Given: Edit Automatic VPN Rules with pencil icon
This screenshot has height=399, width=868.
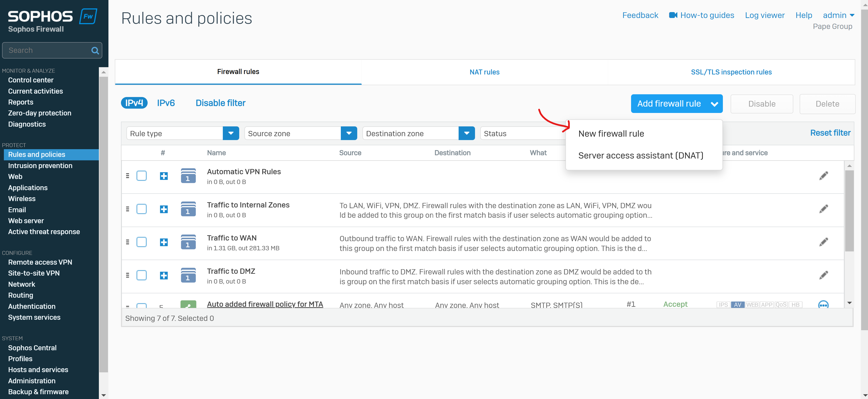Looking at the screenshot, I should (824, 176).
